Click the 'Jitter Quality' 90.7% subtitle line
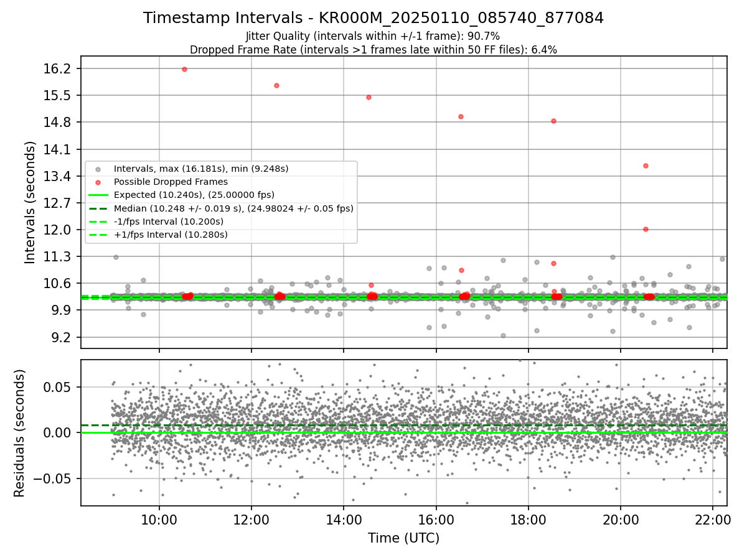 (374, 36)
